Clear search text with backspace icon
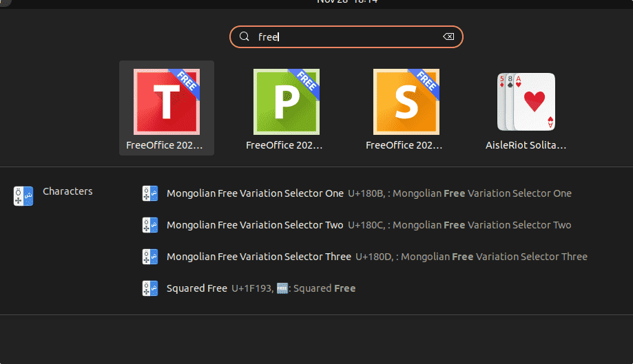 click(x=448, y=36)
